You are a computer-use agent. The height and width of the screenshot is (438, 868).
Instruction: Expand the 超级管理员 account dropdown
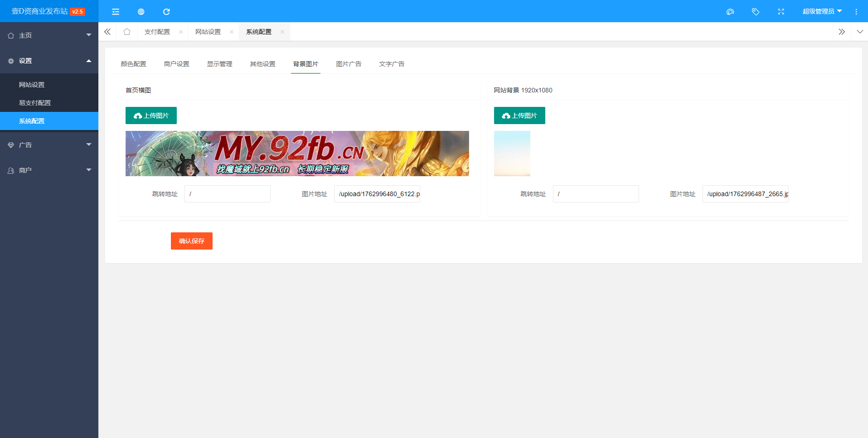tap(822, 11)
